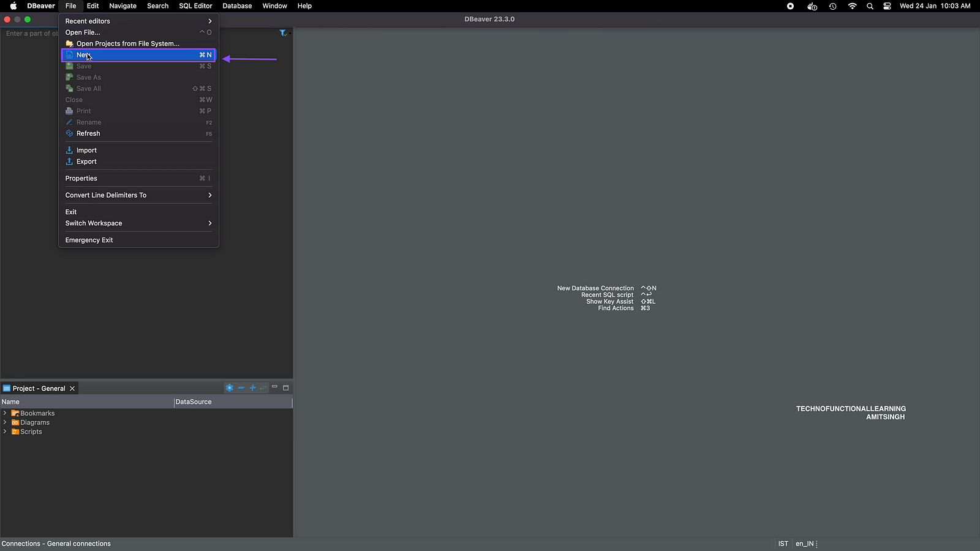The height and width of the screenshot is (551, 980).
Task: Type in the object search field
Action: pos(29,34)
